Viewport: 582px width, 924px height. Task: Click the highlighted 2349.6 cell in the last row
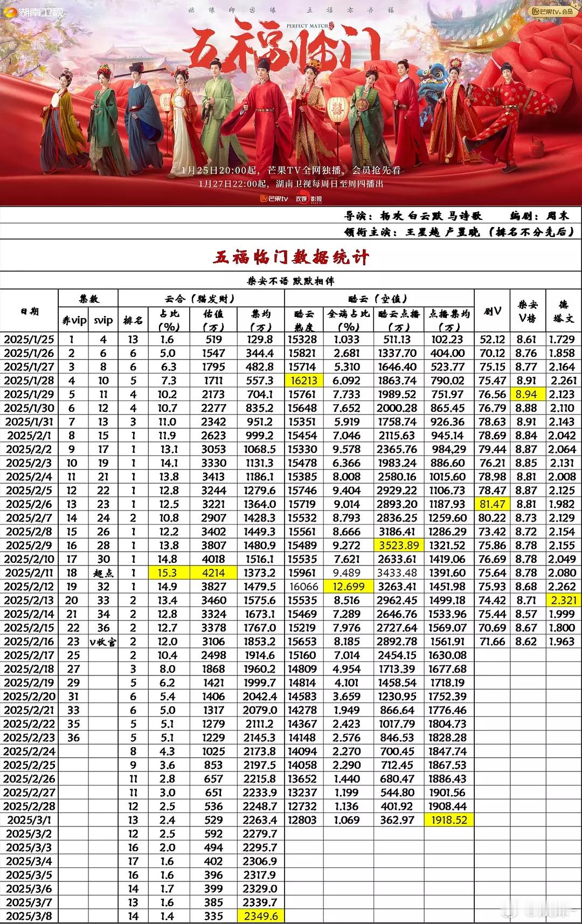point(260,916)
